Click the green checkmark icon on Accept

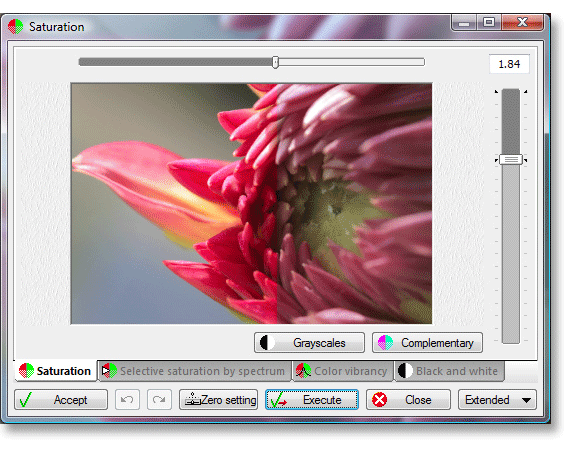coord(26,400)
